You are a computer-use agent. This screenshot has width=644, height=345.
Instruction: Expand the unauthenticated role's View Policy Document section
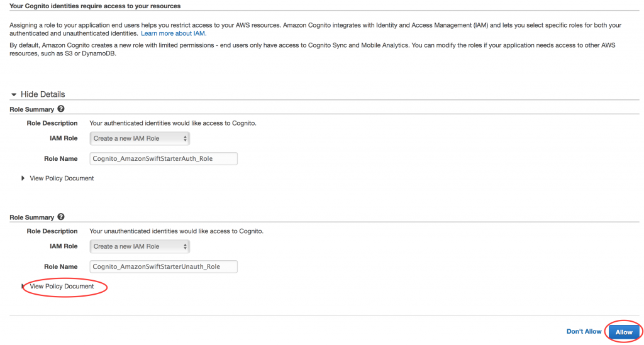[62, 287]
